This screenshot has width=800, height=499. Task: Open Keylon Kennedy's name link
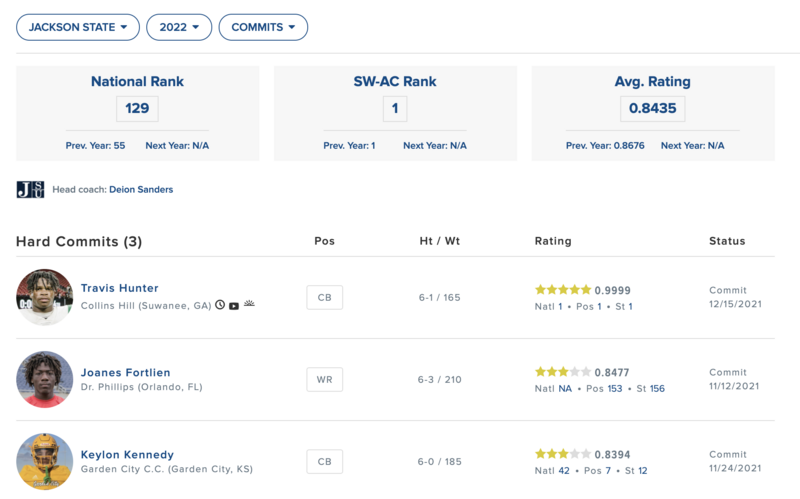(x=127, y=453)
